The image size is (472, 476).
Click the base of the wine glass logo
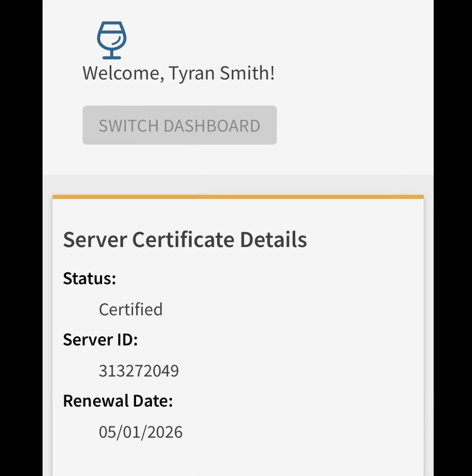pyautogui.click(x=112, y=57)
